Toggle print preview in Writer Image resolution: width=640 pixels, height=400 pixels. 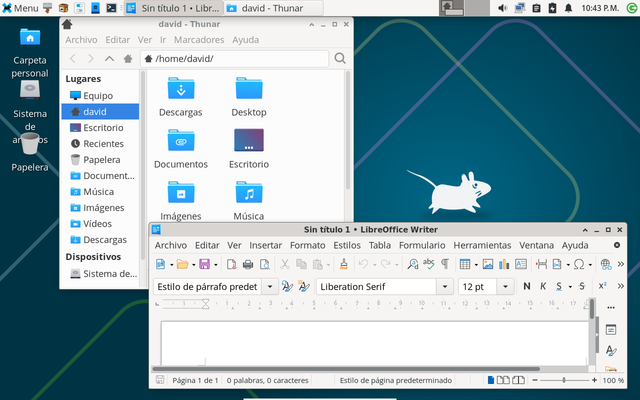pyautogui.click(x=265, y=264)
